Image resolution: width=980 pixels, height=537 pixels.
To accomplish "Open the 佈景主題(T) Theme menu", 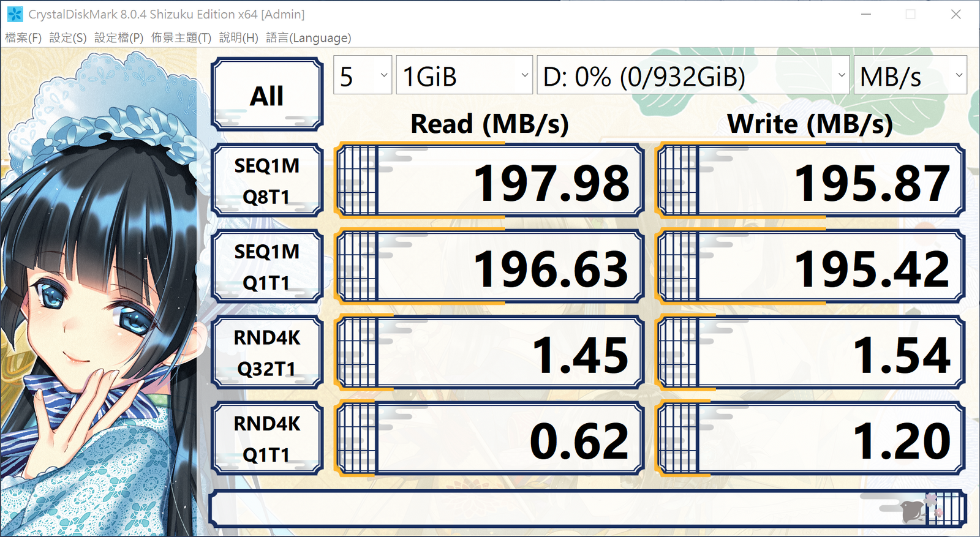I will (181, 38).
